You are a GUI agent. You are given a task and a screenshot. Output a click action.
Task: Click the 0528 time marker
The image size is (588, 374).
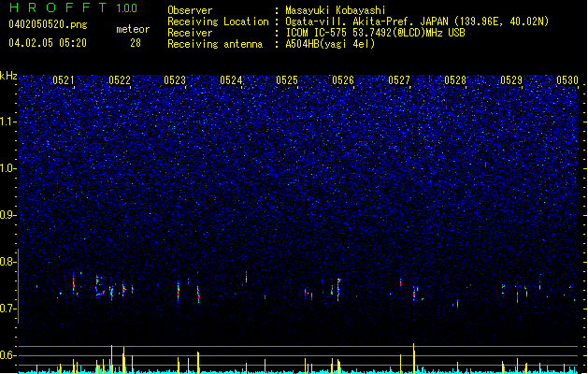[x=455, y=80]
